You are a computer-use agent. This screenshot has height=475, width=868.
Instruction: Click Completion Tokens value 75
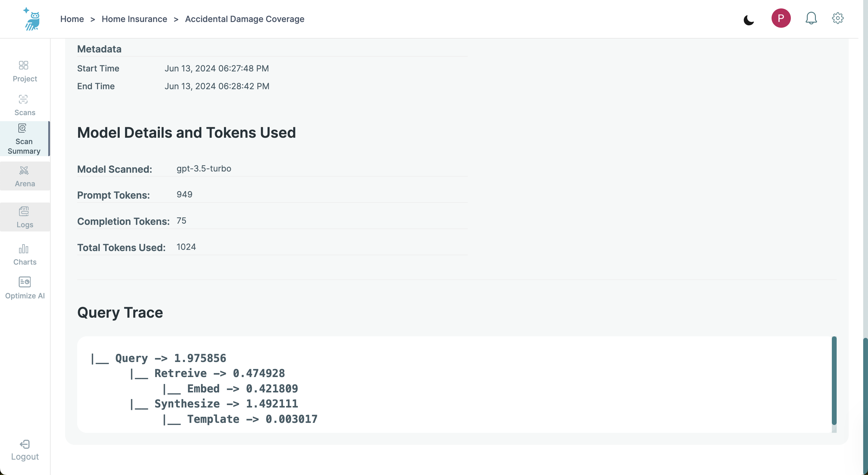point(182,221)
